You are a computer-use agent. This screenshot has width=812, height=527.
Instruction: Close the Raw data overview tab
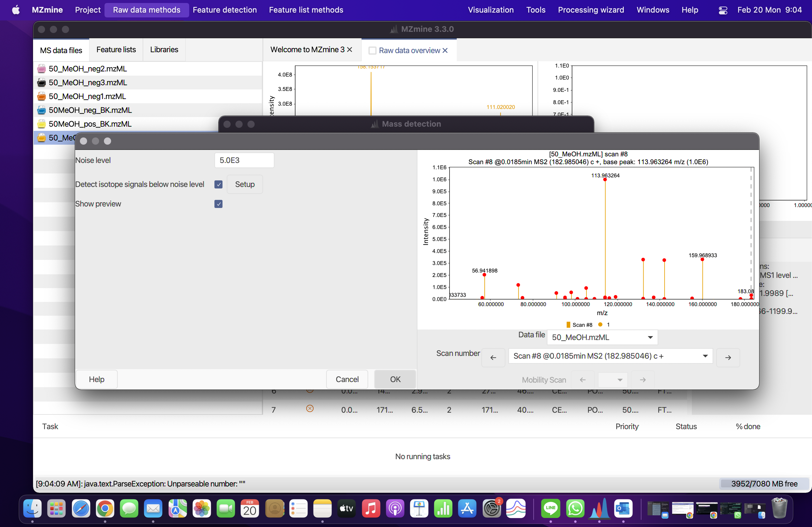point(445,50)
